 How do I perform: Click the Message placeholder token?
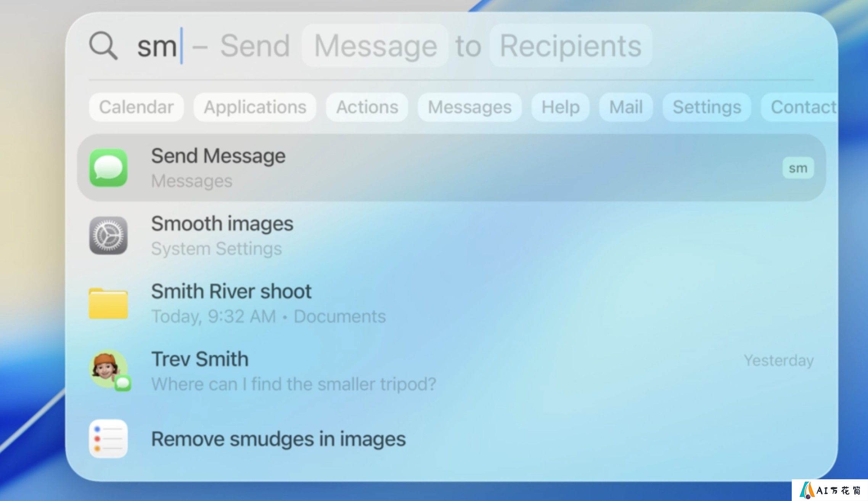375,46
